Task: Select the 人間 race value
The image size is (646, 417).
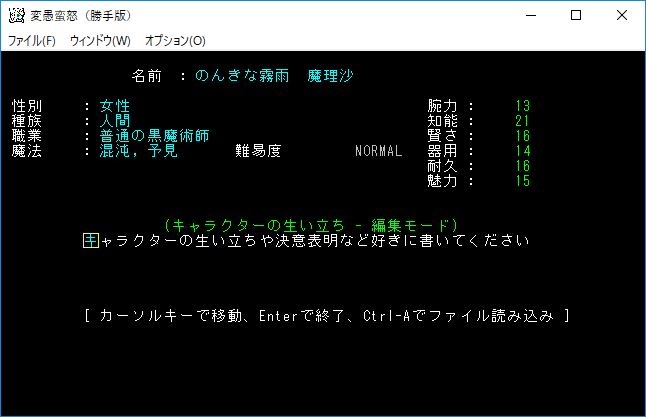Action: pos(115,121)
